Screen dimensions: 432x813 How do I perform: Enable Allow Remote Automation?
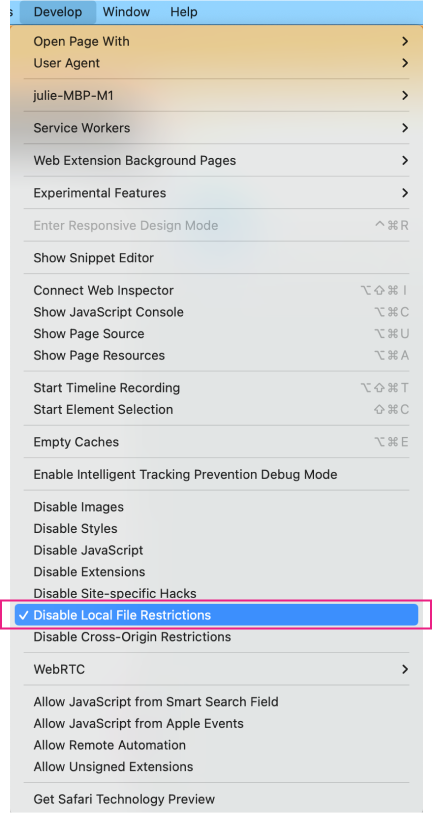tap(216, 745)
